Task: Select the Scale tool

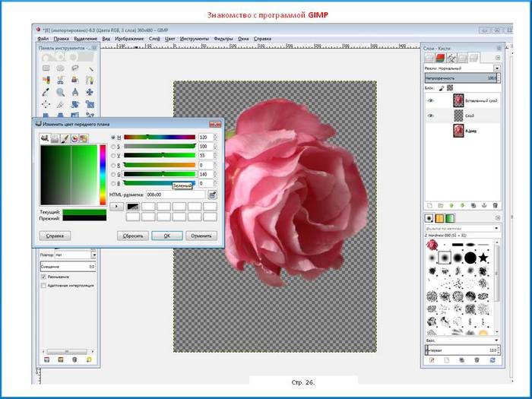Action: [90, 104]
